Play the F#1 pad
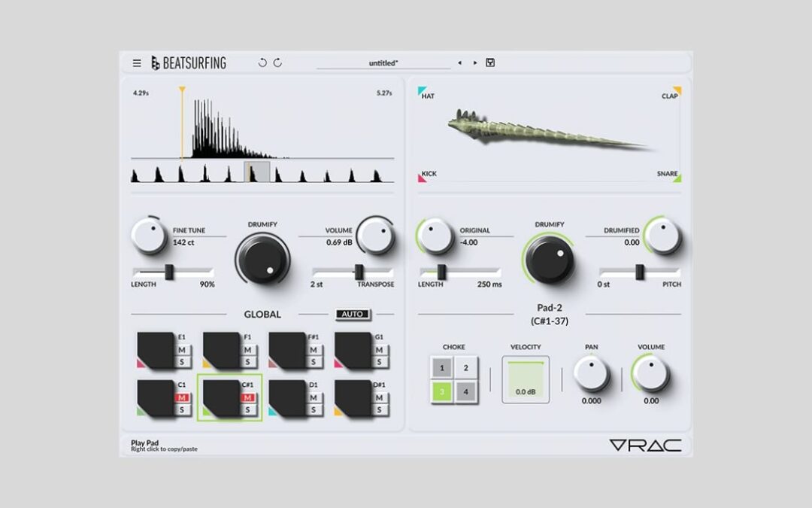812x508 pixels. coord(287,351)
